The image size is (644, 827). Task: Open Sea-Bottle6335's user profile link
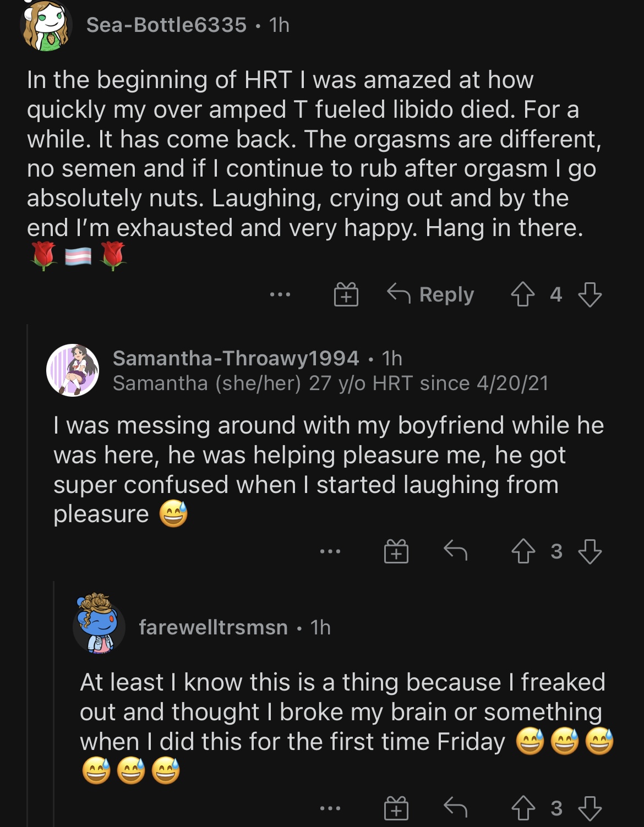(166, 25)
